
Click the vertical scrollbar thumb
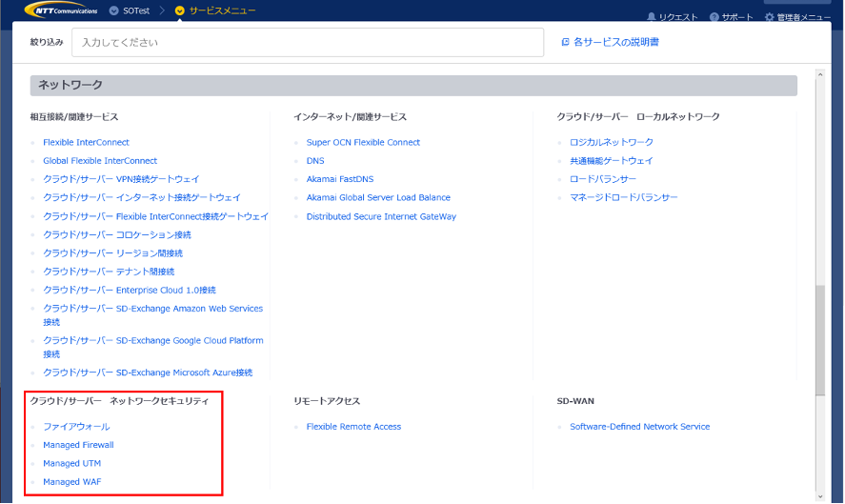pos(820,340)
